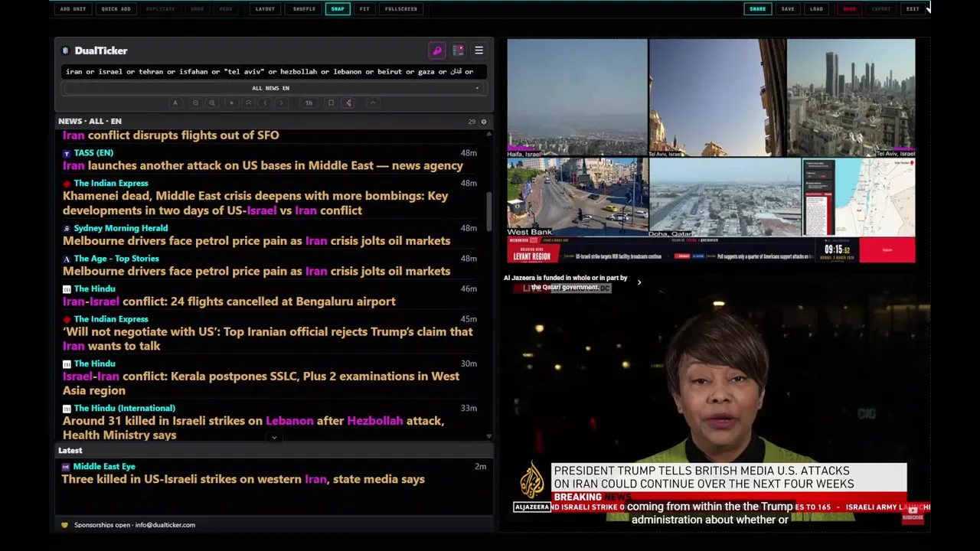The width and height of the screenshot is (980, 551).
Task: Expand the news list with bottom down-chevron
Action: (274, 438)
